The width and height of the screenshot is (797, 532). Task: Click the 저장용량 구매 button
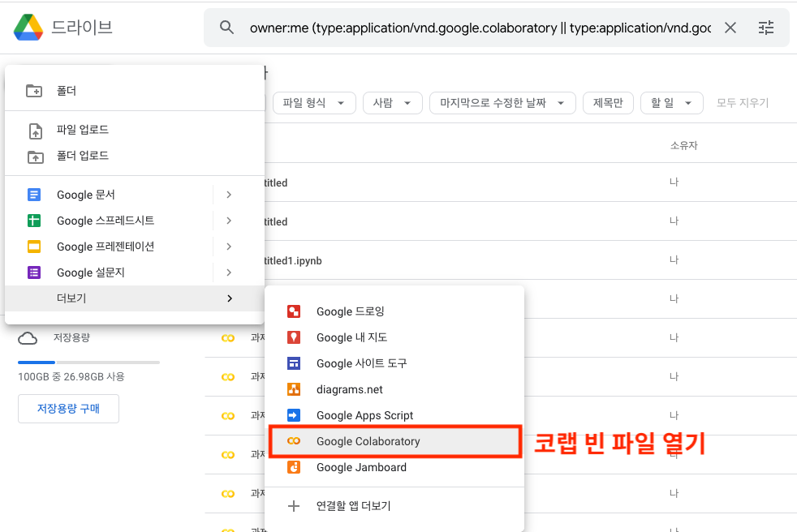point(69,409)
